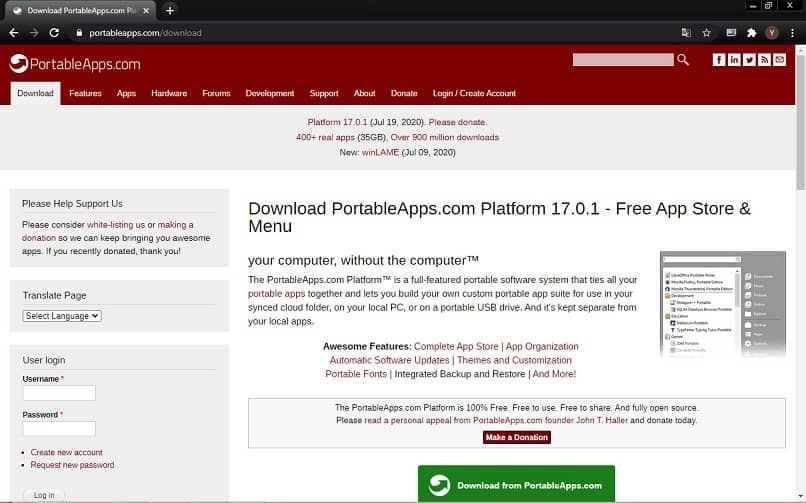Image resolution: width=806 pixels, height=503 pixels.
Task: Click the browser back arrow
Action: tap(14, 33)
